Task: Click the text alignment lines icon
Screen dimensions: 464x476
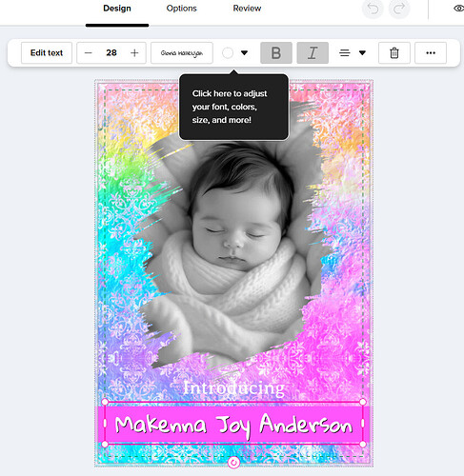Action: click(x=345, y=53)
